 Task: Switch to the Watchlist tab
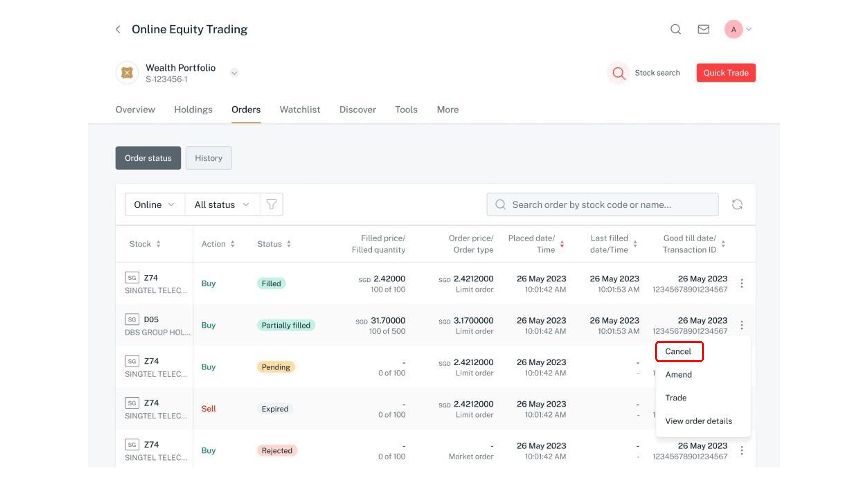[x=300, y=109]
